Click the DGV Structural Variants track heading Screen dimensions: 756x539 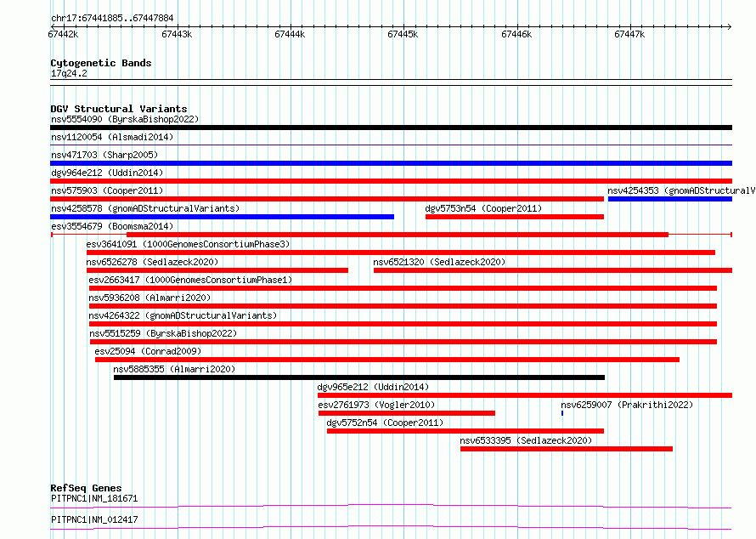[x=119, y=109]
